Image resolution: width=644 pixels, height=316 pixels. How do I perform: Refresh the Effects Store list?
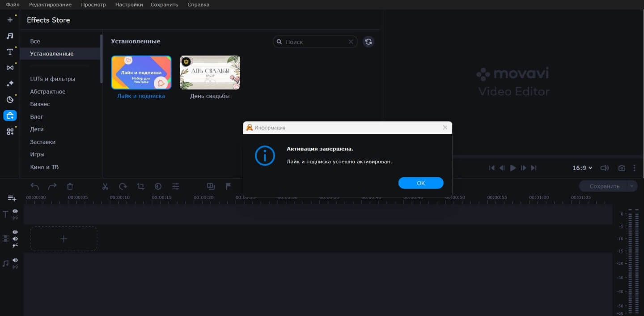(368, 42)
